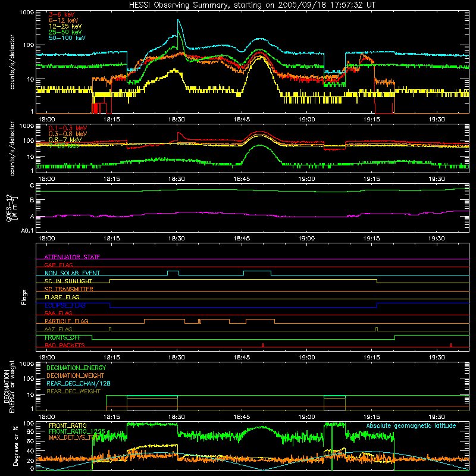Click the Flags vertical axis title

pyautogui.click(x=24, y=297)
